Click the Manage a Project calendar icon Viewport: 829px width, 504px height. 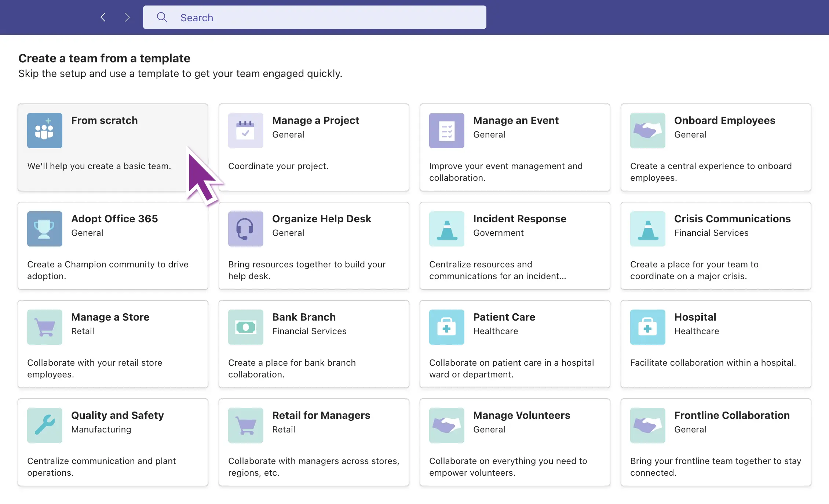coord(245,131)
